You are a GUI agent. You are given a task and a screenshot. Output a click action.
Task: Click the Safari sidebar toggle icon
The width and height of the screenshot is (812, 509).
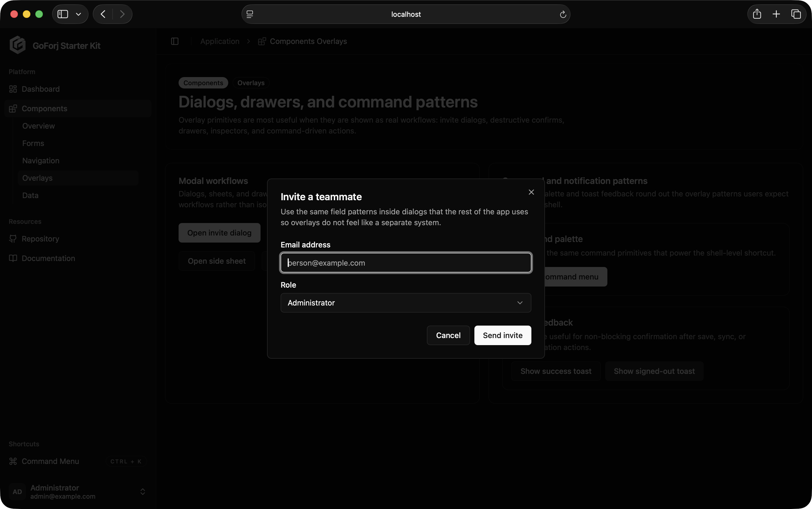pyautogui.click(x=63, y=14)
